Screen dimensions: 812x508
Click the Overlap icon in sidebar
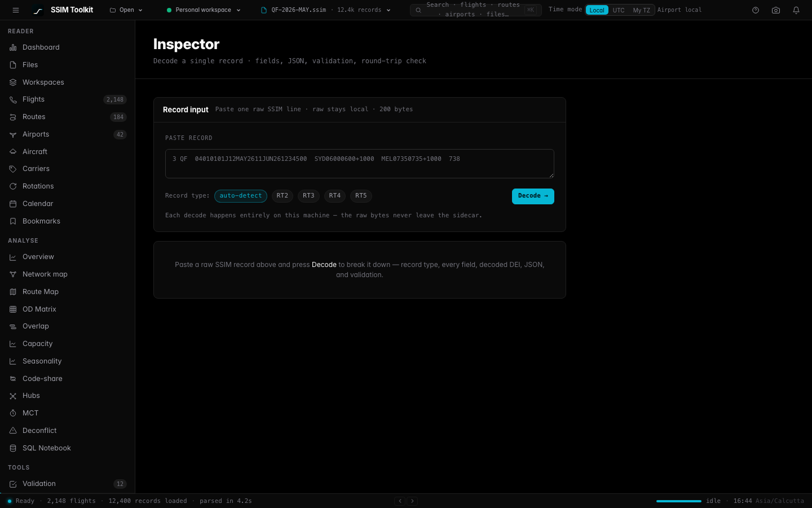pyautogui.click(x=13, y=326)
